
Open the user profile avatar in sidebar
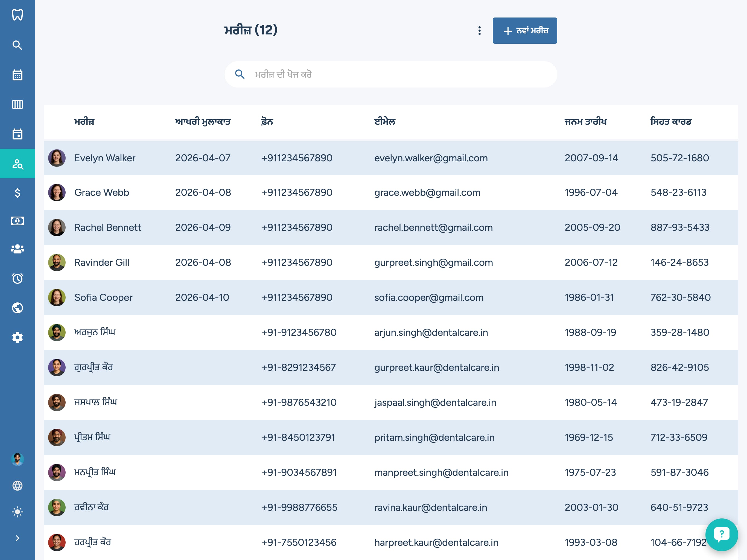tap(17, 459)
